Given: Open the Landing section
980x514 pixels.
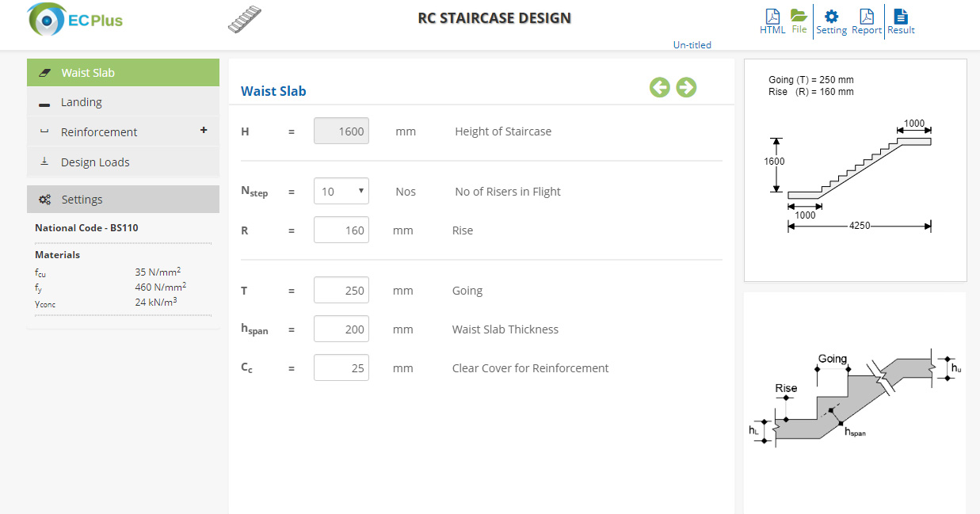Looking at the screenshot, I should (123, 102).
